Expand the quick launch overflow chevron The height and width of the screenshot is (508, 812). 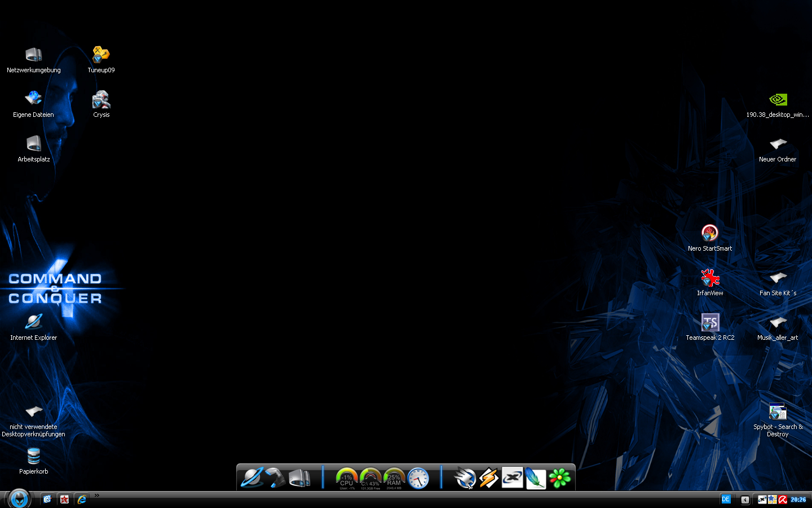tap(96, 496)
